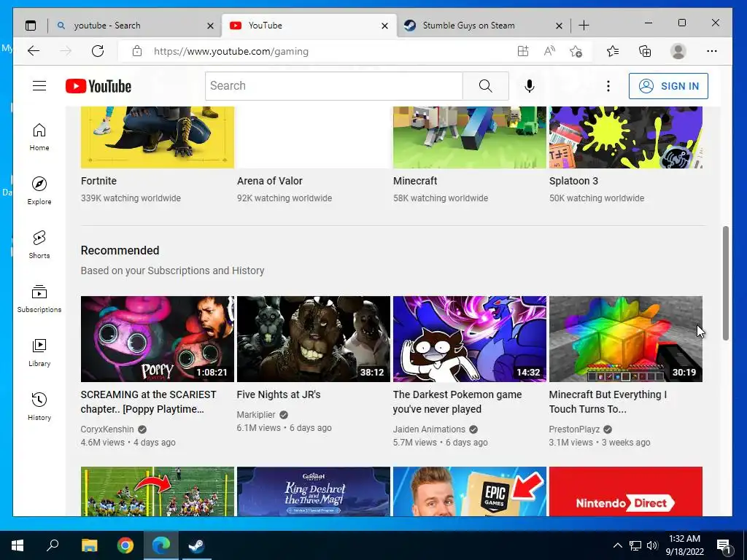747x560 pixels.
Task: Open the Epic Games arrow thumbnail
Action: click(x=470, y=491)
